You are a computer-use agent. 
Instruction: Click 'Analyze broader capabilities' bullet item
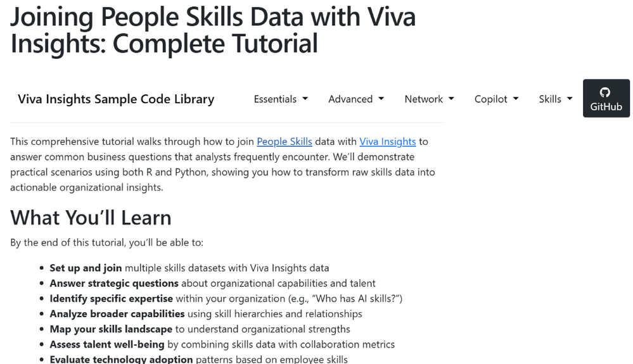pyautogui.click(x=117, y=313)
